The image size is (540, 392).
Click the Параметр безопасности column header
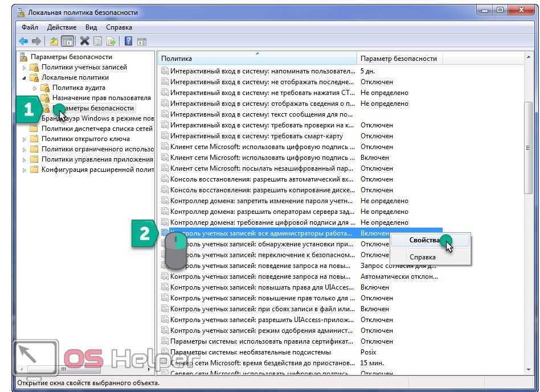coord(399,59)
